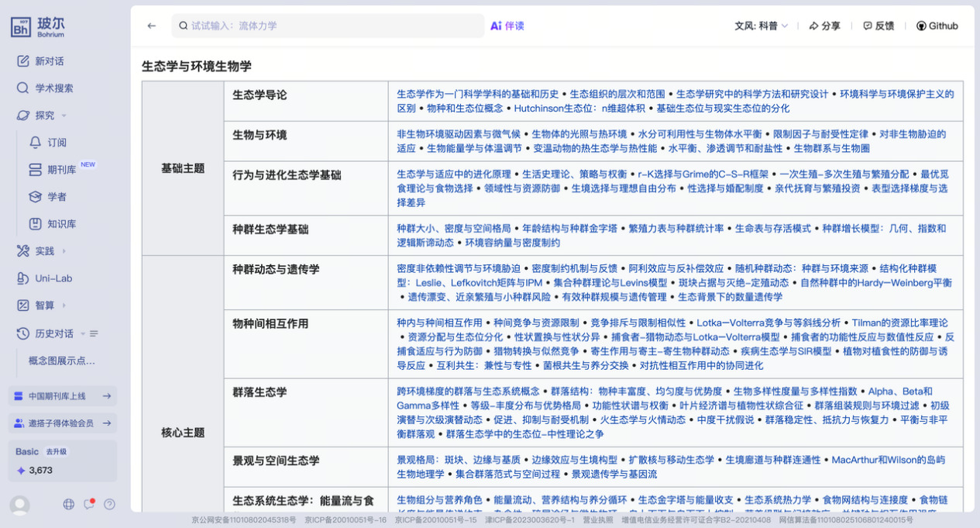Open 学术搜索 in the sidebar
Image resolution: width=980 pixels, height=528 pixels.
tap(53, 88)
